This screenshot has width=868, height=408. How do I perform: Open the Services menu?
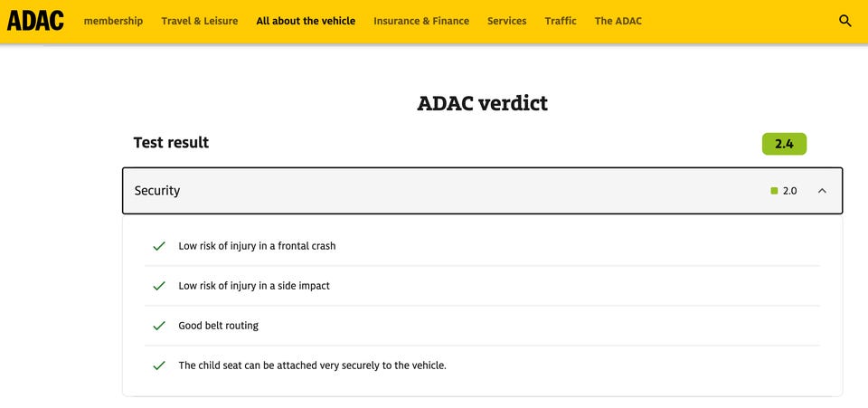coord(506,21)
